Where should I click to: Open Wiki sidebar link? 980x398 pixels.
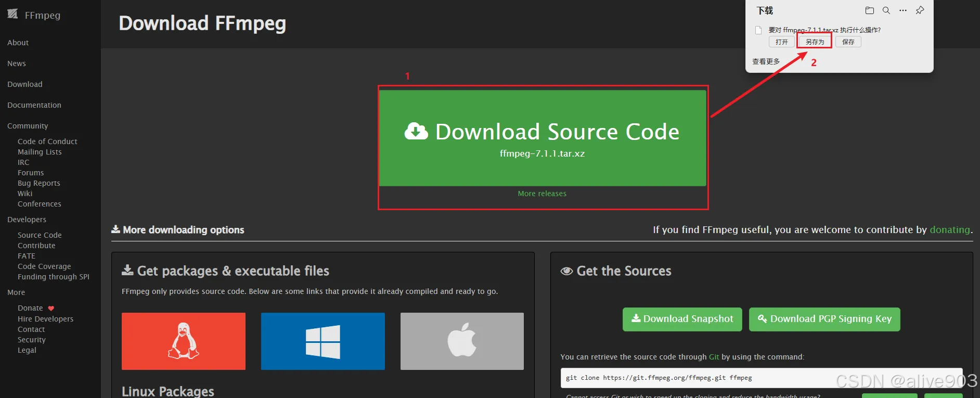click(25, 194)
